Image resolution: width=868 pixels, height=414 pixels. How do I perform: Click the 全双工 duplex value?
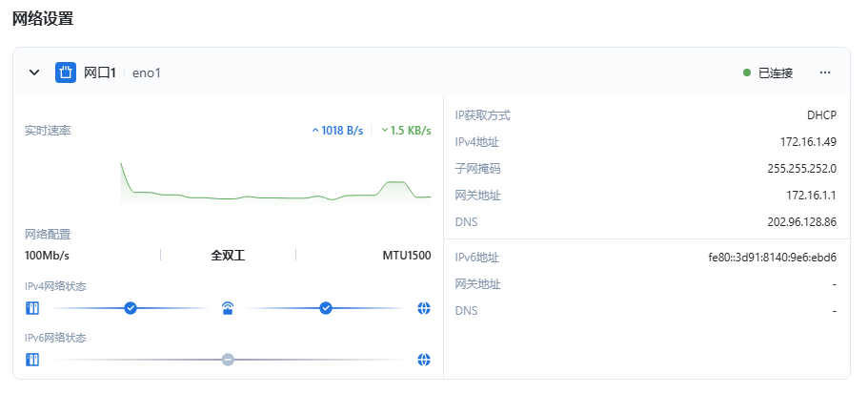[x=228, y=256]
